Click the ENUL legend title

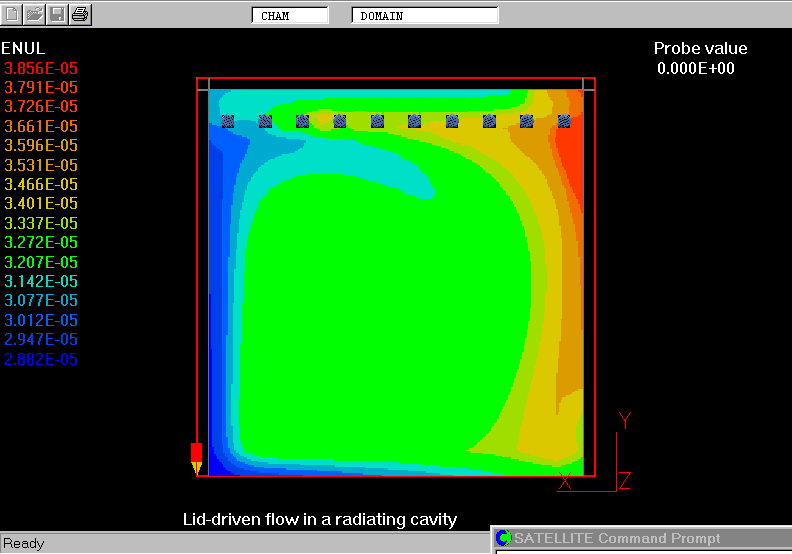[23, 48]
